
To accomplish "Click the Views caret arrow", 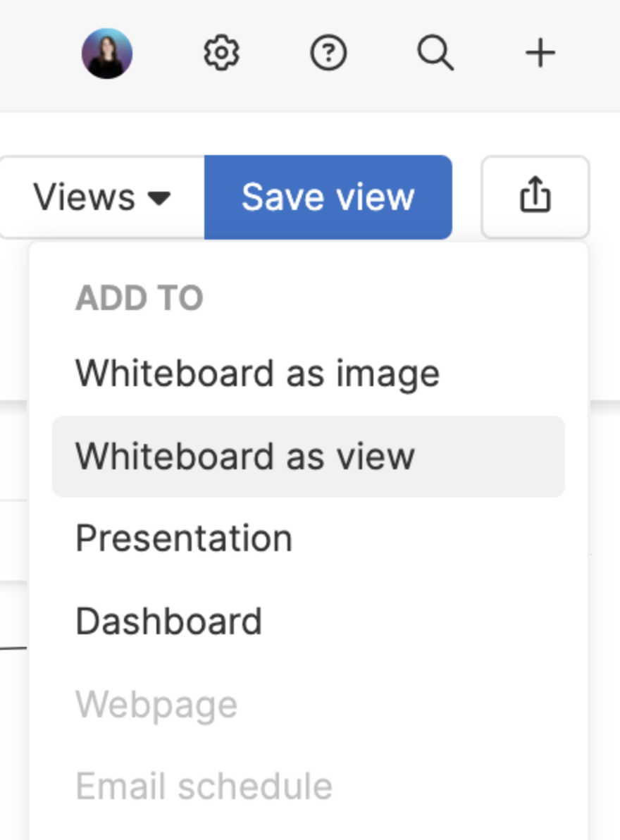I will click(x=159, y=198).
